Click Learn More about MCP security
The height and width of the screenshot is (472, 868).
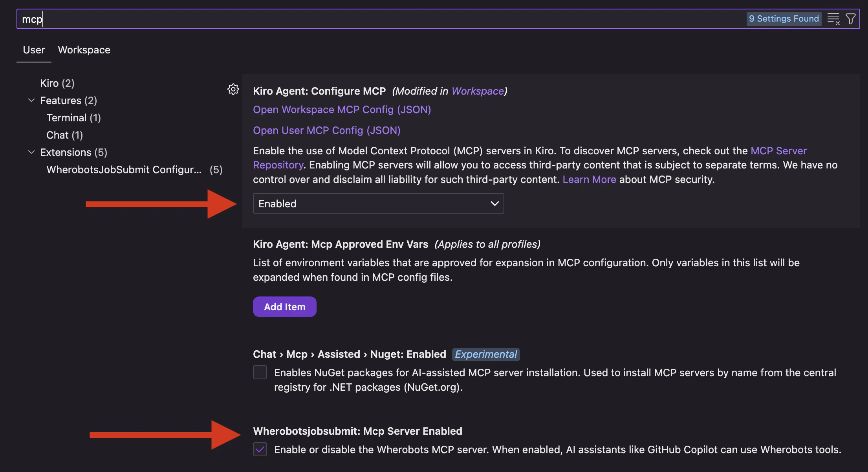[x=589, y=179]
